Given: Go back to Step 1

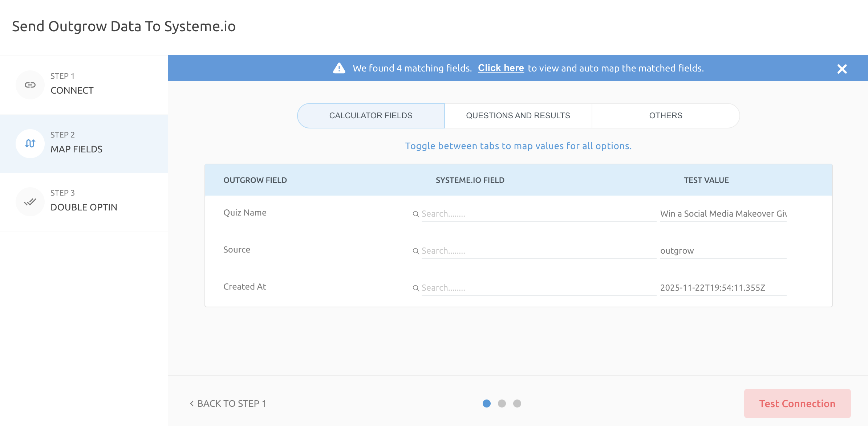Looking at the screenshot, I should 228,404.
